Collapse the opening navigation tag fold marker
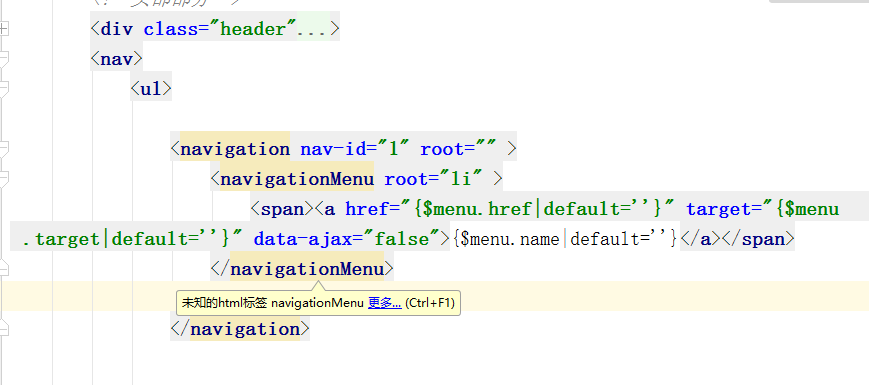Viewport: 869px width, 385px height. click(x=4, y=149)
